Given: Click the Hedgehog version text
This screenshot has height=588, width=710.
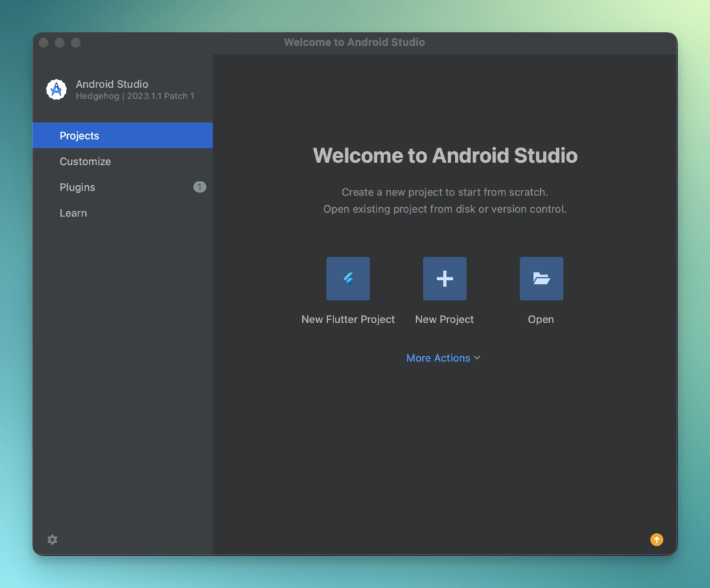Looking at the screenshot, I should tap(135, 96).
